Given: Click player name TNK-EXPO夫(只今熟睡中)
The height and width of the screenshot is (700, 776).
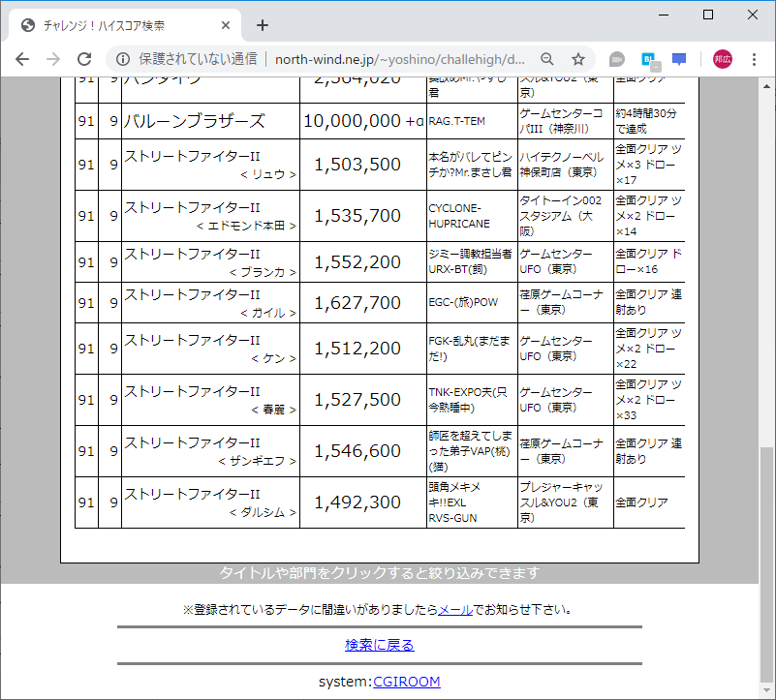Looking at the screenshot, I should 468,400.
